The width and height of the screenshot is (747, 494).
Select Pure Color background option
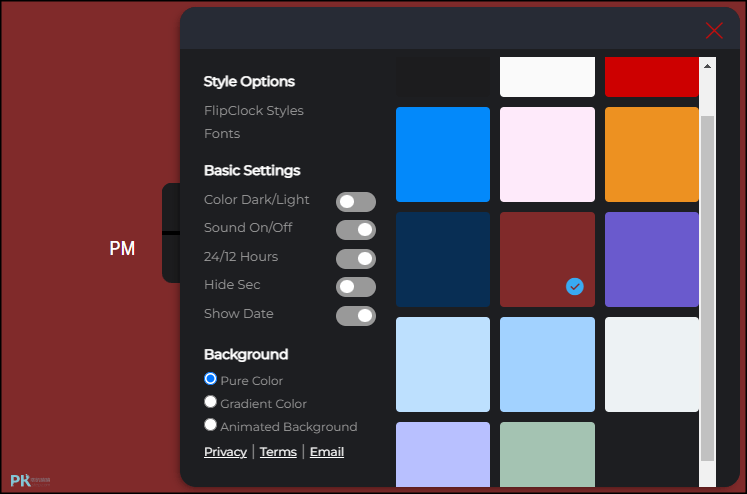[x=210, y=379]
